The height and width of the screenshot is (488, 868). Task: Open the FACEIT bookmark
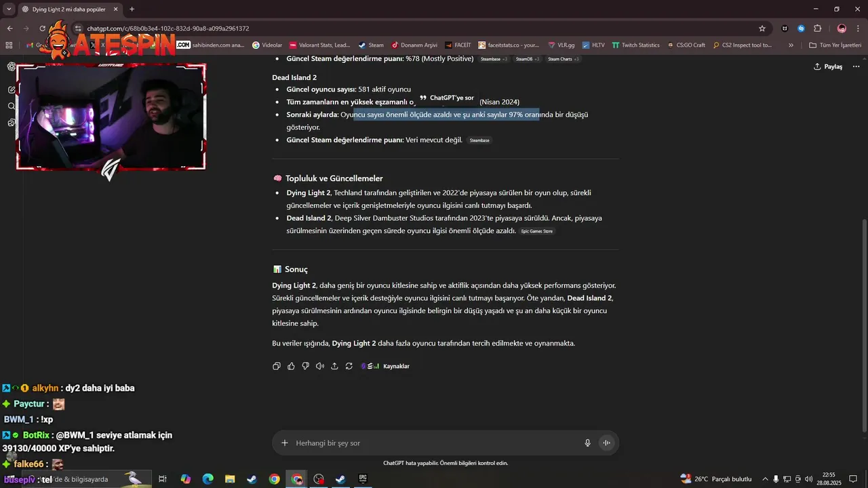[x=458, y=45]
